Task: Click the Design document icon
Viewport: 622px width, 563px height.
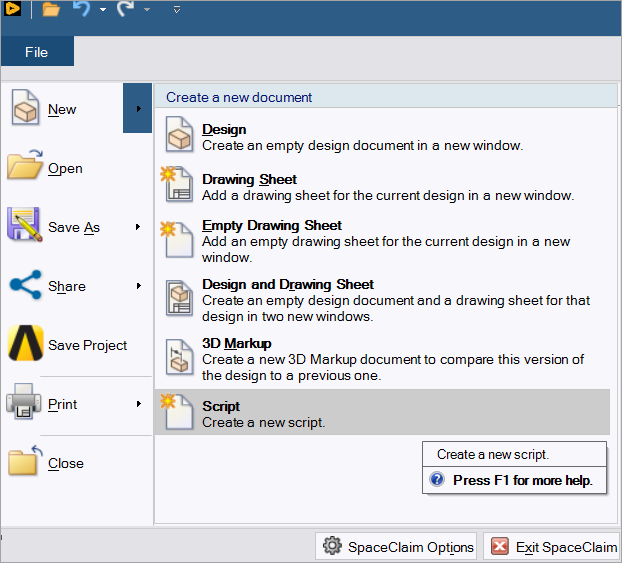Action: [x=179, y=137]
